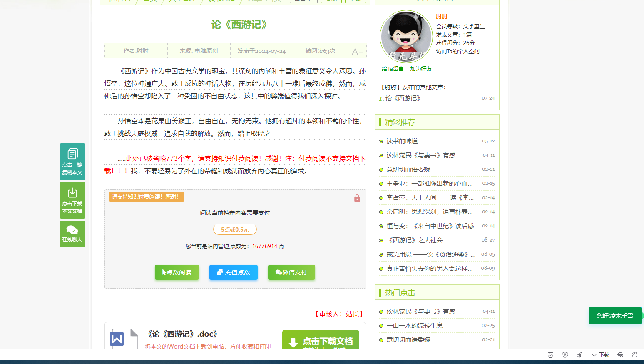
Task: Click the 点数阅读 green button
Action: pos(177,272)
